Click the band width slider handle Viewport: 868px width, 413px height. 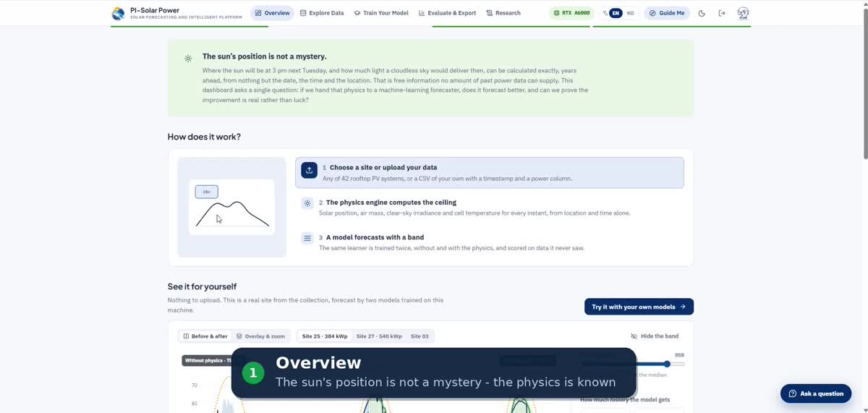[667, 364]
